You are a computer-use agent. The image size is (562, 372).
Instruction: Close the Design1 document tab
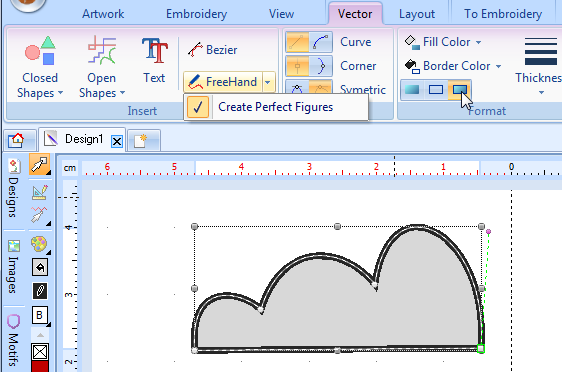point(117,142)
